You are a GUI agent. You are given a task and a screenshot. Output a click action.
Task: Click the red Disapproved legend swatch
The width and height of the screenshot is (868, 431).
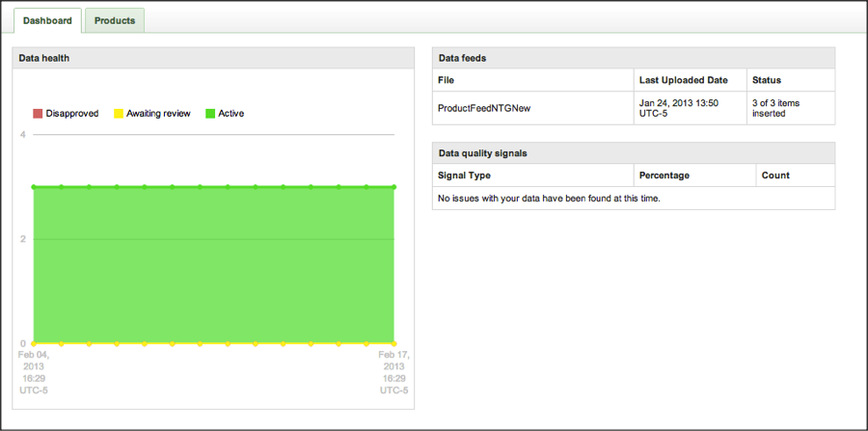click(x=38, y=114)
